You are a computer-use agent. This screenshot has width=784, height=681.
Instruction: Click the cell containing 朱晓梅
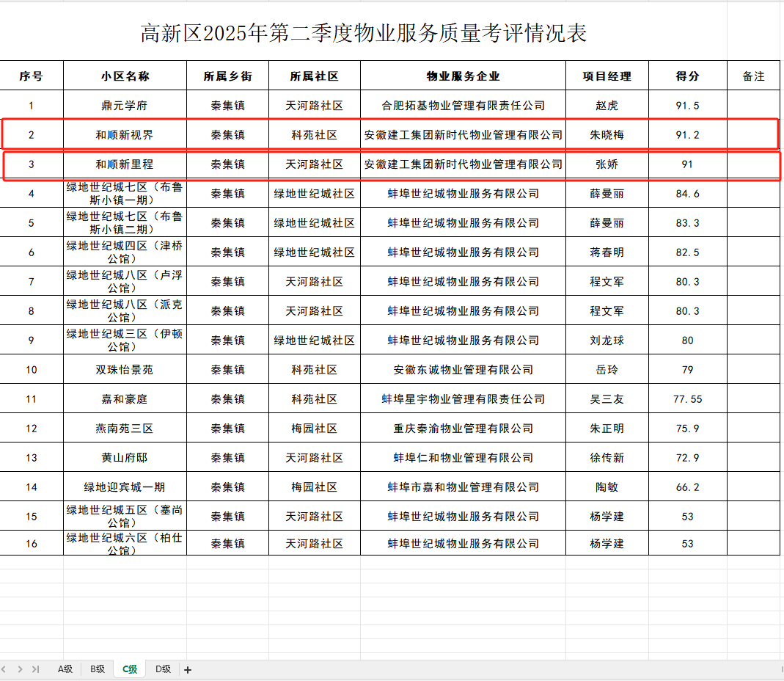pyautogui.click(x=607, y=135)
